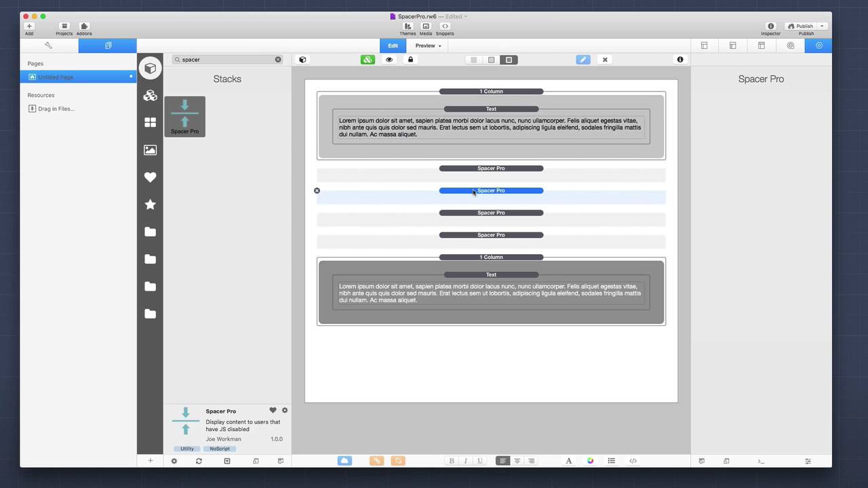Open the target-circle inspector tab

click(x=790, y=45)
